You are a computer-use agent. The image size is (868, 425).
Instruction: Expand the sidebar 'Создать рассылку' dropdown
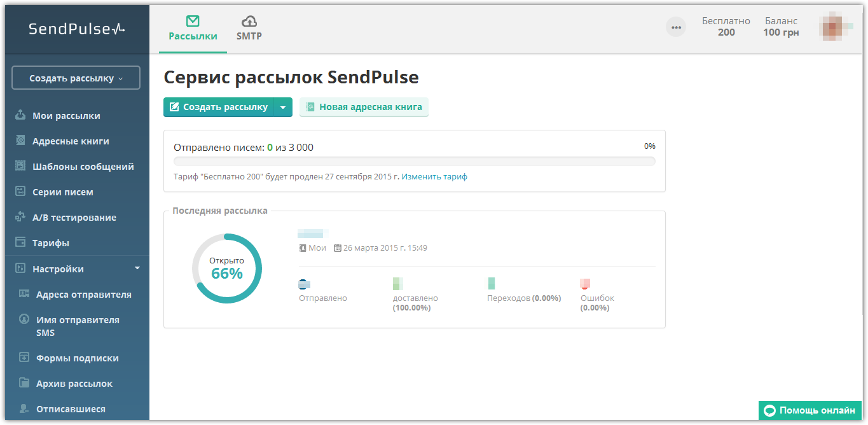[76, 78]
